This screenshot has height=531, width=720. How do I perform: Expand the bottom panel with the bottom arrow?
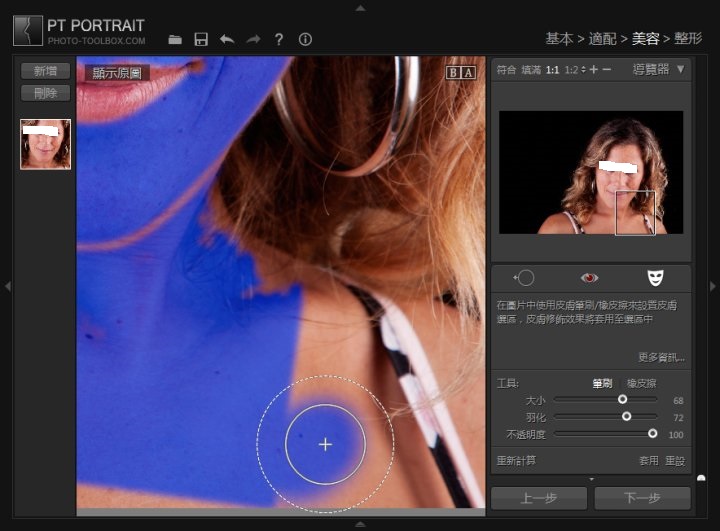coord(360,524)
